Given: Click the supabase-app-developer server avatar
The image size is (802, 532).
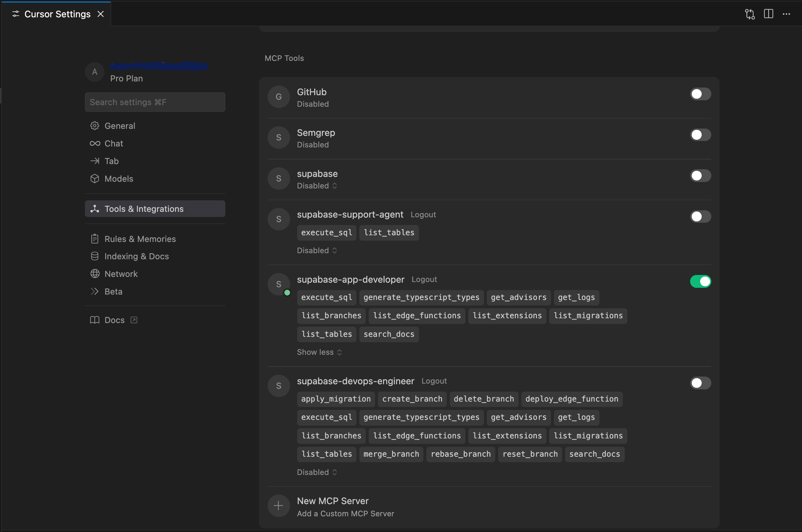Looking at the screenshot, I should 278,284.
